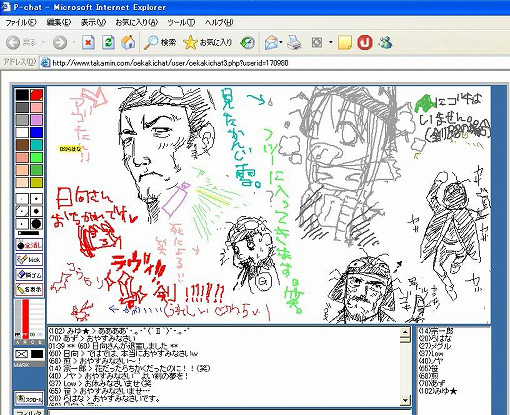Image resolution: width=510 pixels, height=415 pixels.
Task: Click the gray square toolbar icon
Action: pos(317,43)
